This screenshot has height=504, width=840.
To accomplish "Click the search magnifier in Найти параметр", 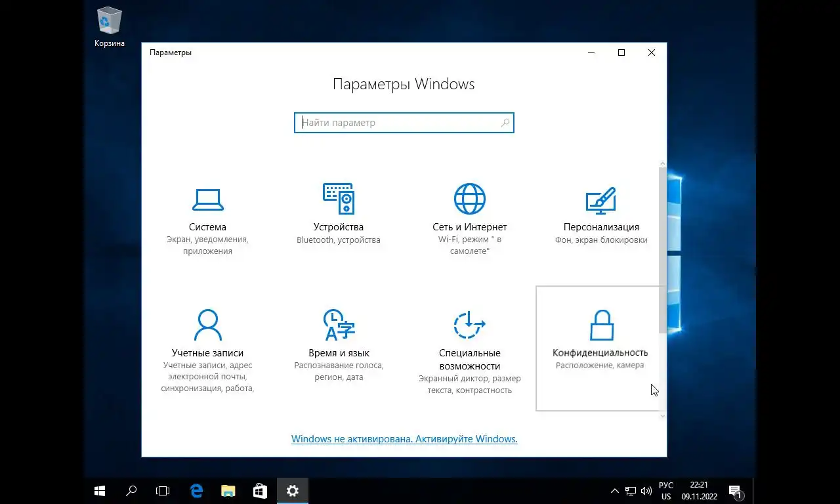I will tap(505, 123).
